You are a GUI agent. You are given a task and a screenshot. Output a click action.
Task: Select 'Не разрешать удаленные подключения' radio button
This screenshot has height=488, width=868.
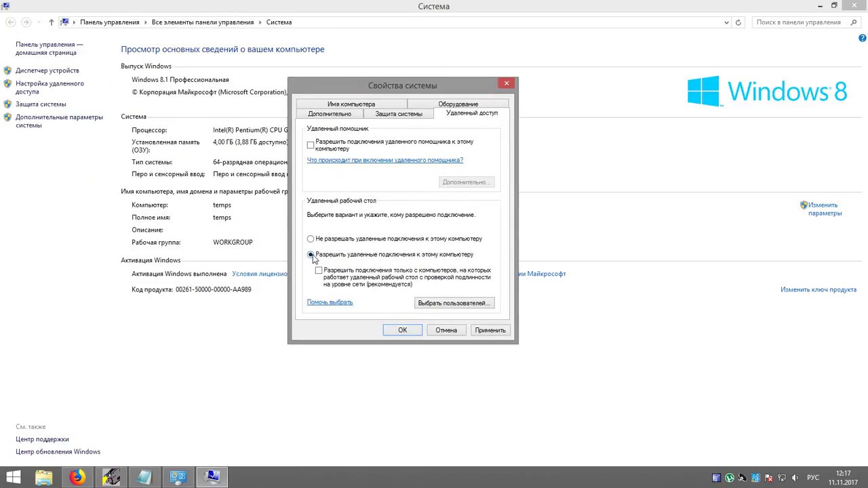coord(311,239)
